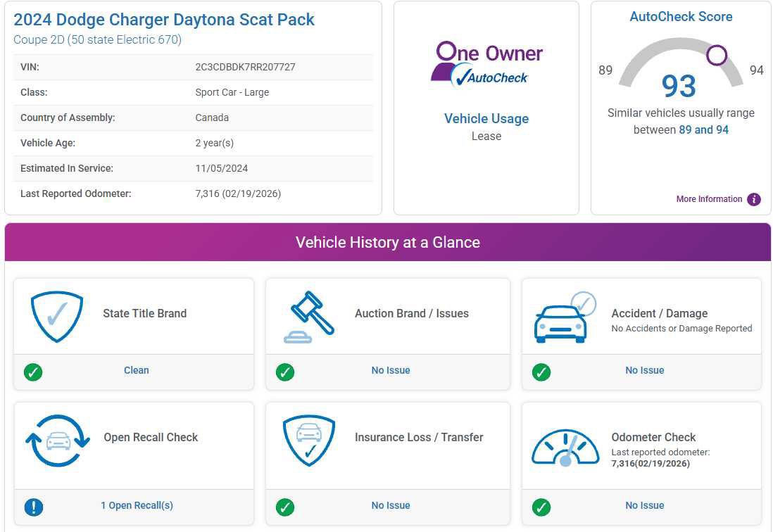Screen dimensions: 773x532
Task: Click the green checkmark under State Title Brand
Action: [x=33, y=372]
